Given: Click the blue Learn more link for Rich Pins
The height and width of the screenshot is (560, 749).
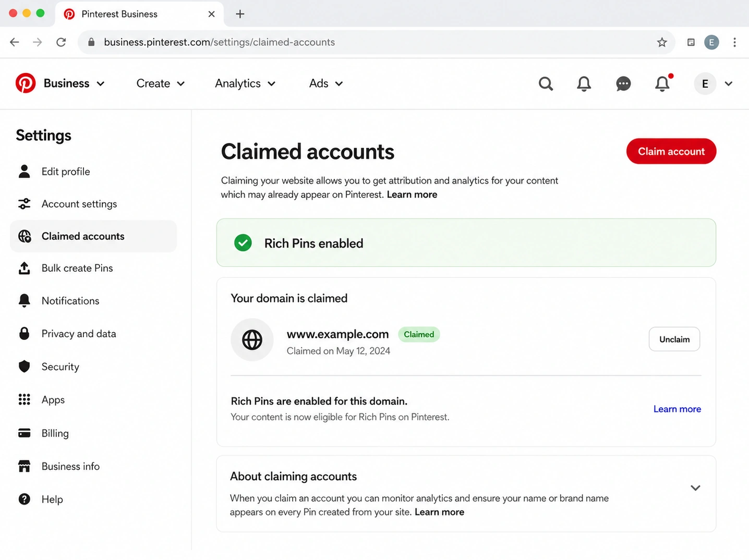Looking at the screenshot, I should 677,409.
